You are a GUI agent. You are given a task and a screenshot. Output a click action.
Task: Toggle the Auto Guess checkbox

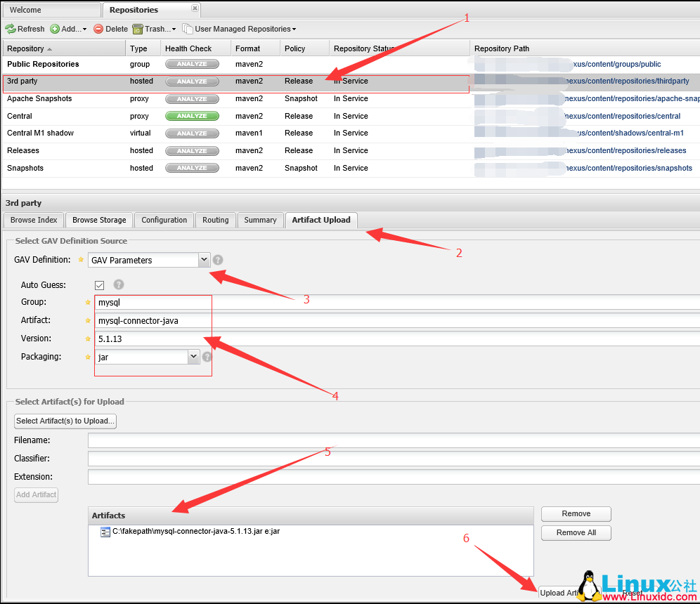(x=100, y=285)
